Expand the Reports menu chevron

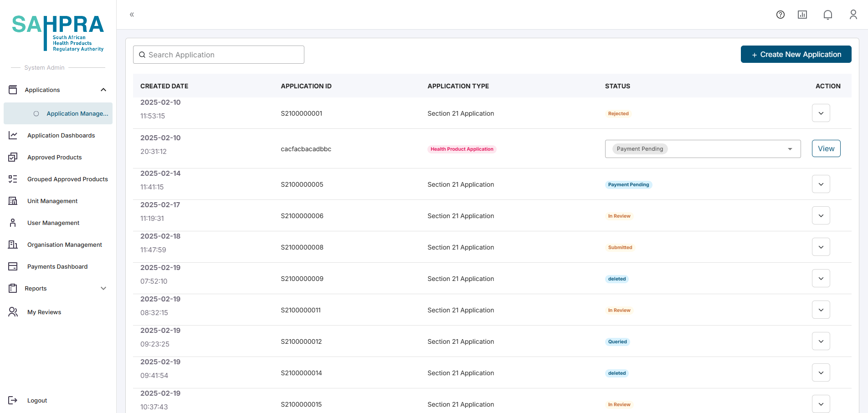click(x=103, y=288)
